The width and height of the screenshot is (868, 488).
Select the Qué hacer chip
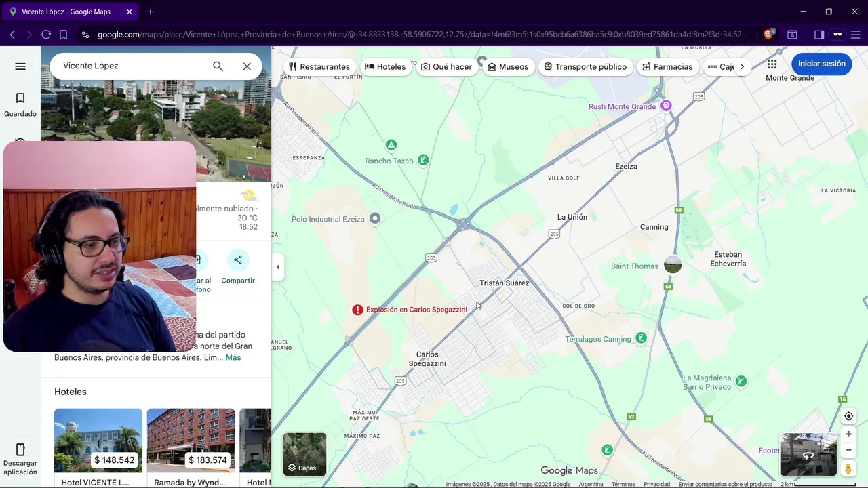(446, 67)
